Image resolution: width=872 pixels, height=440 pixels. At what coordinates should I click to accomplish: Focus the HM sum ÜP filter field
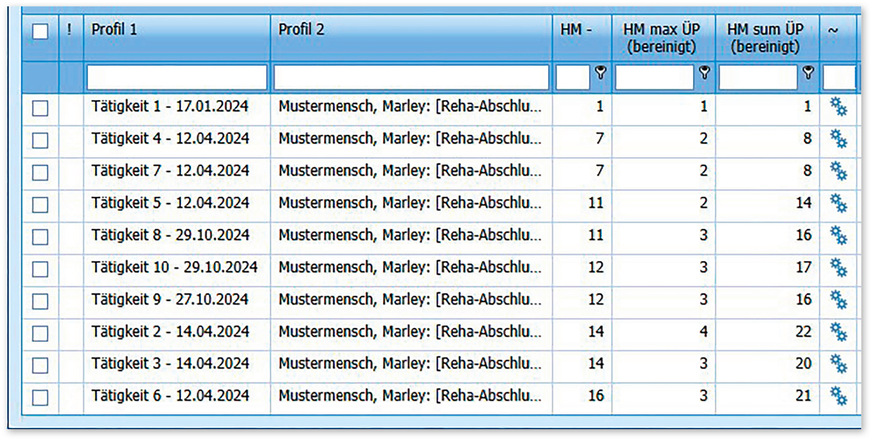tap(758, 78)
